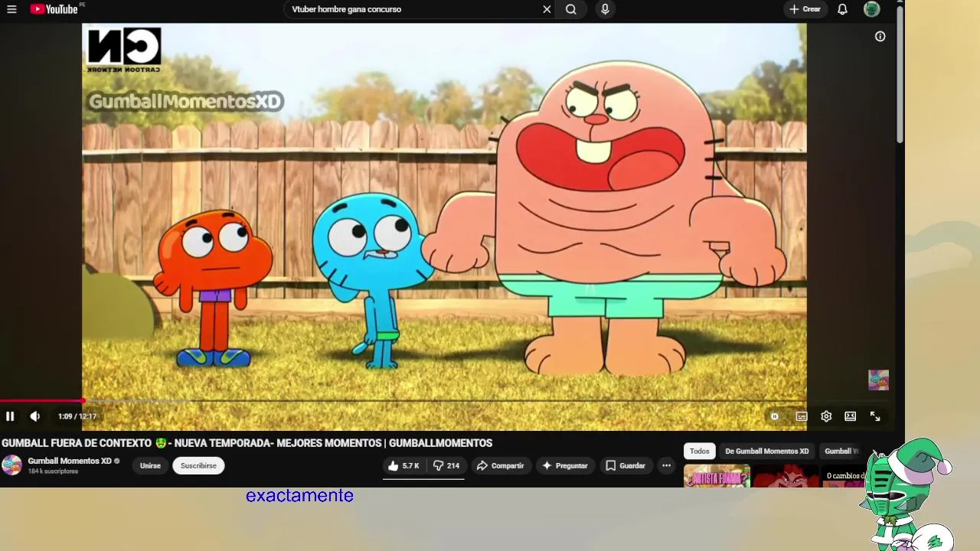Select the Todos filter chip

click(700, 451)
